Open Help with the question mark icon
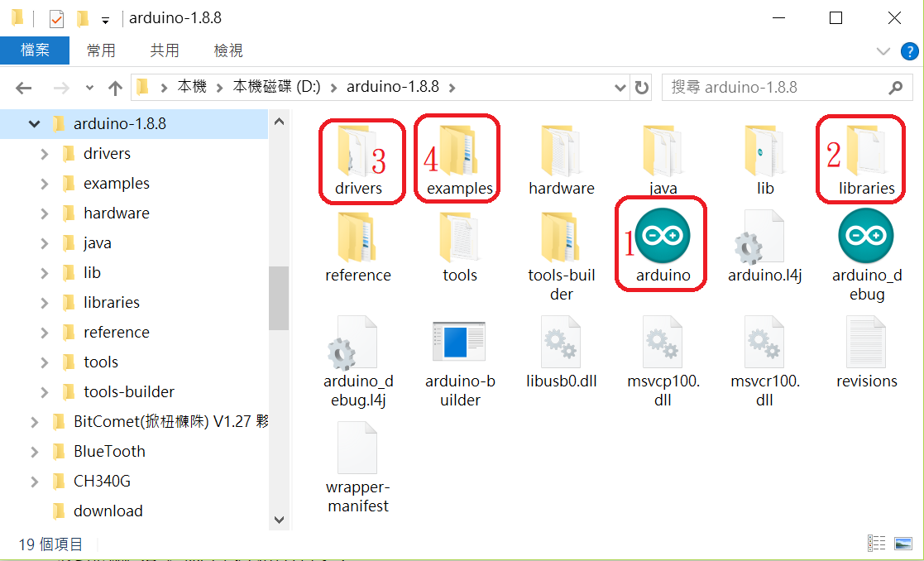The width and height of the screenshot is (924, 561). (x=909, y=51)
